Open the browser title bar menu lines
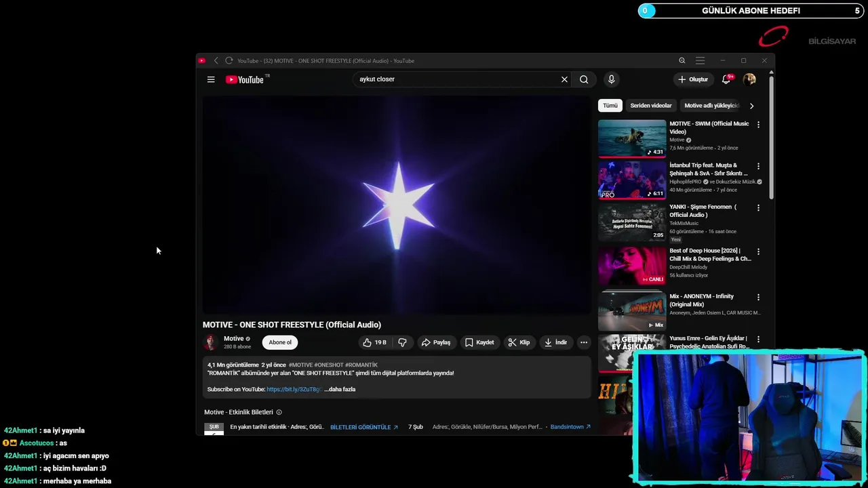Viewport: 868px width, 488px height. click(701, 61)
